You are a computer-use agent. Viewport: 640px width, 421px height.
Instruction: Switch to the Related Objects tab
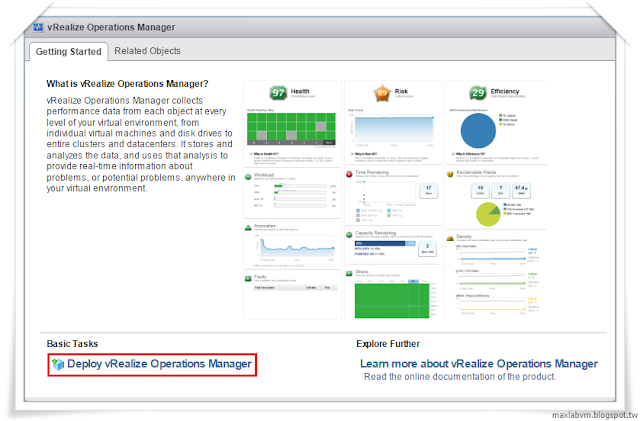pyautogui.click(x=147, y=51)
